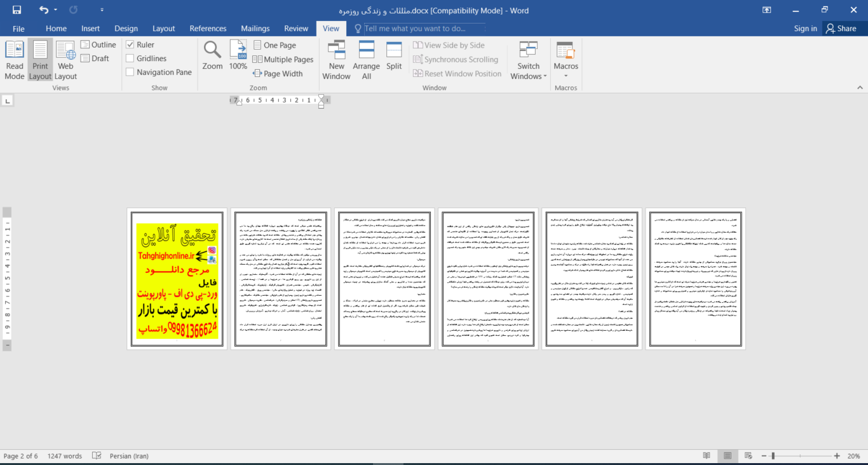The height and width of the screenshot is (465, 868).
Task: Click the 1247 words count
Action: (65, 456)
